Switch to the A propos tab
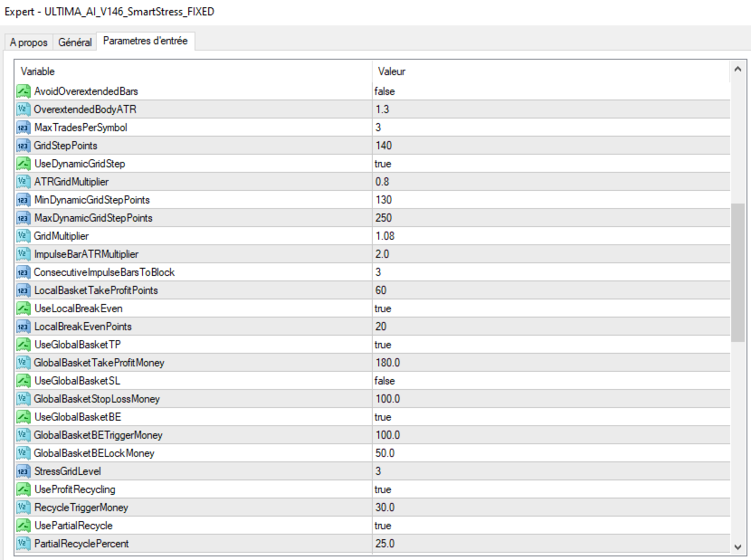Viewport: 751px width, 560px height. click(x=28, y=43)
